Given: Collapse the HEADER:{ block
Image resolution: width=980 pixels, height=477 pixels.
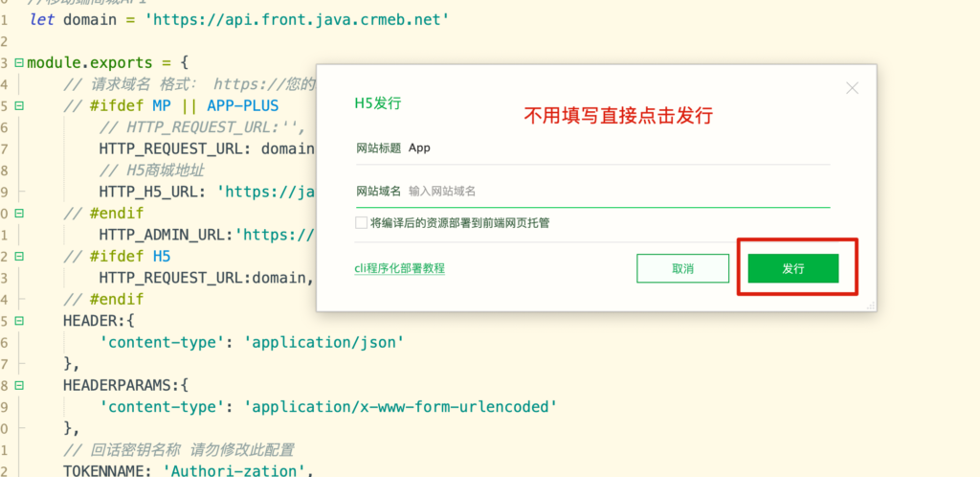Looking at the screenshot, I should [19, 321].
